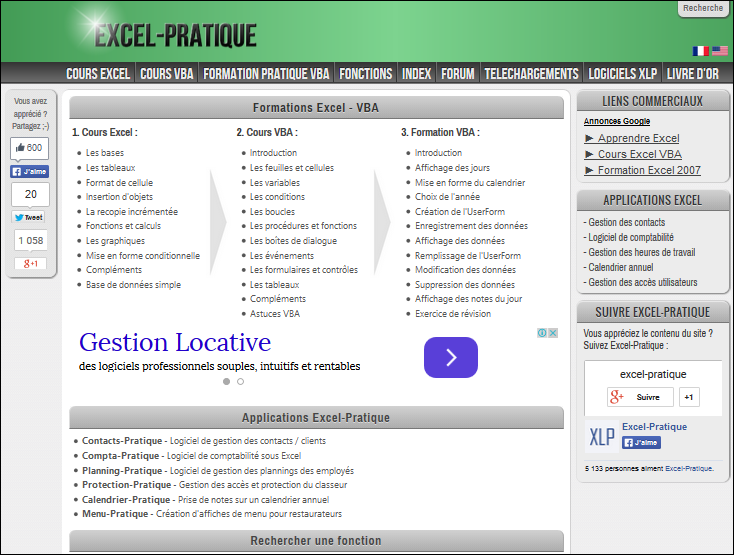The height and width of the screenshot is (555, 734).
Task: Open the Exercice de révision lesson
Action: [x=453, y=314]
